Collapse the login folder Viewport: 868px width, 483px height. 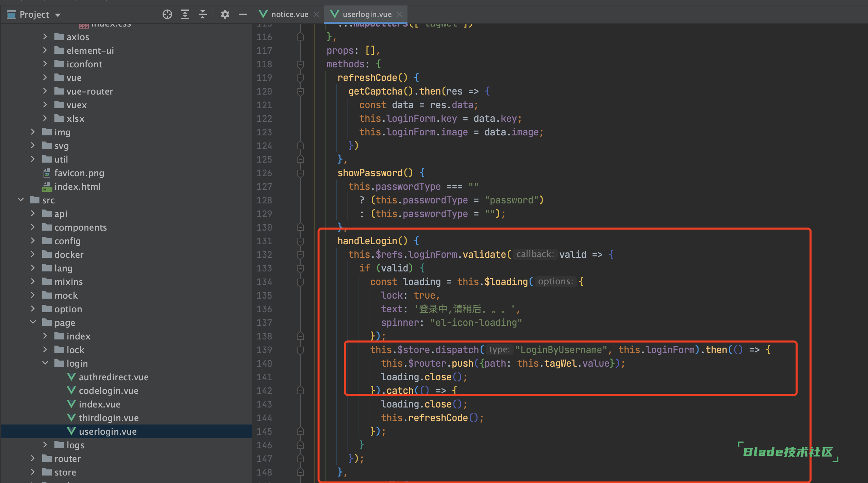click(45, 363)
